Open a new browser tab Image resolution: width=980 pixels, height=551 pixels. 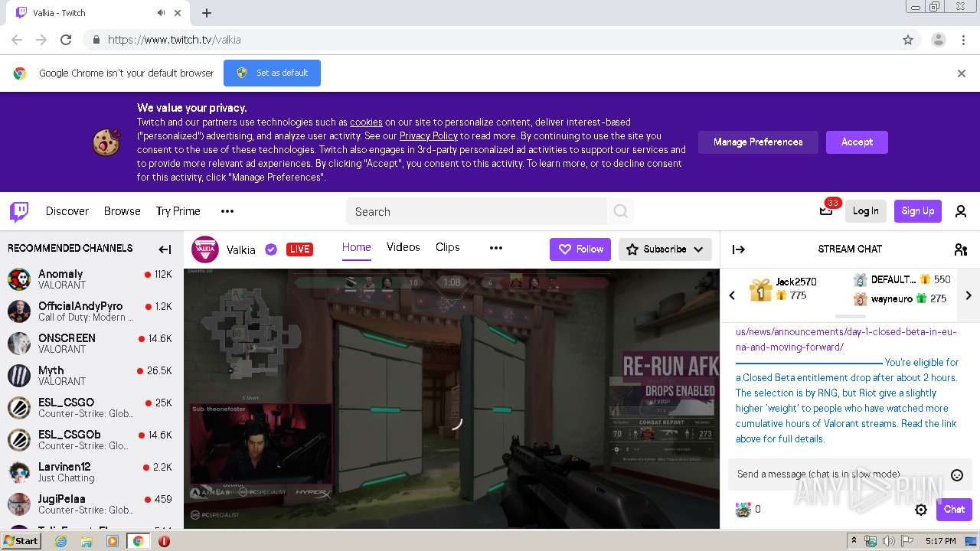207,13
